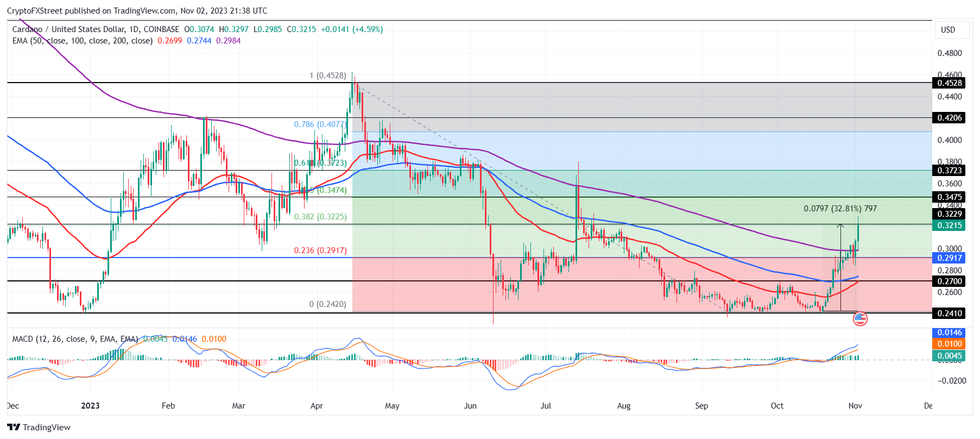The width and height of the screenshot is (980, 439).
Task: Click the Aug label on time axis
Action: (x=624, y=406)
